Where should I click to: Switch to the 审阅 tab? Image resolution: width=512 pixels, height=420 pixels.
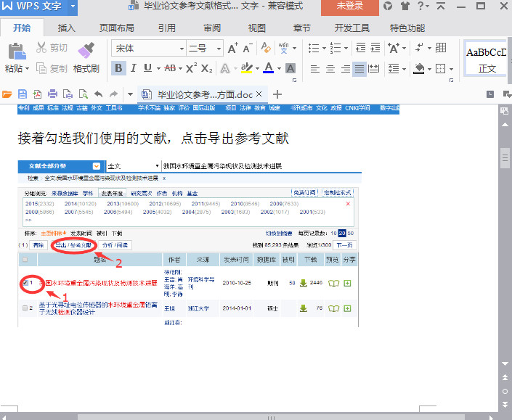coord(212,28)
